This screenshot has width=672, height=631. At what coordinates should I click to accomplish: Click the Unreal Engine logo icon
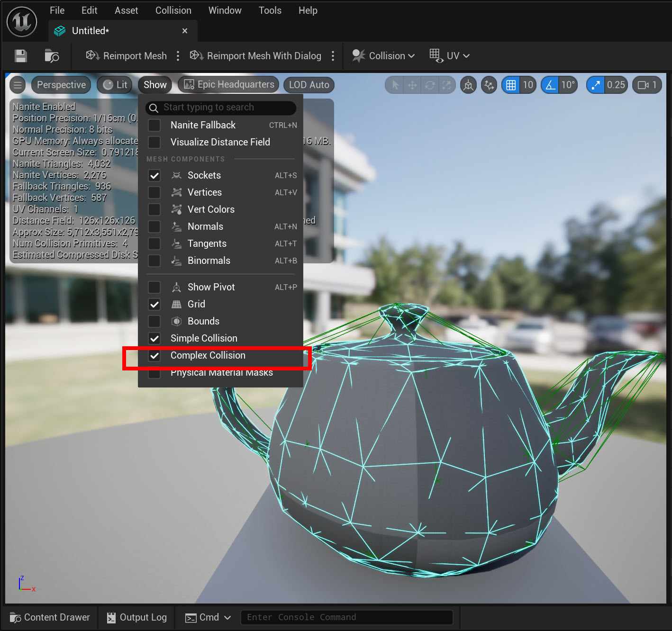[x=22, y=22]
